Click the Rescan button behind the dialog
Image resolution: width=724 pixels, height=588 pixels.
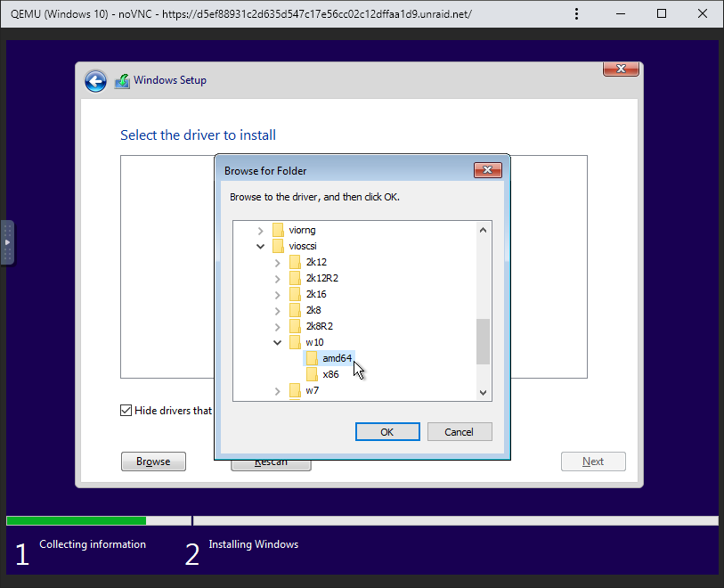tap(271, 464)
